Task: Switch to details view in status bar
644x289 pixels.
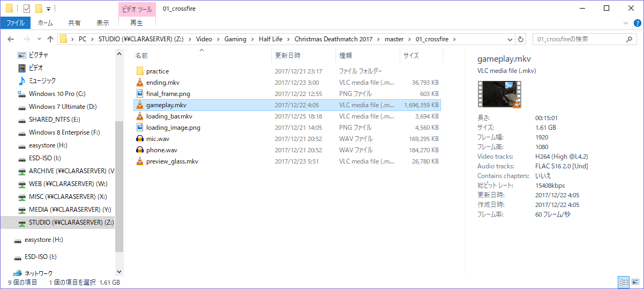Action: pyautogui.click(x=624, y=282)
